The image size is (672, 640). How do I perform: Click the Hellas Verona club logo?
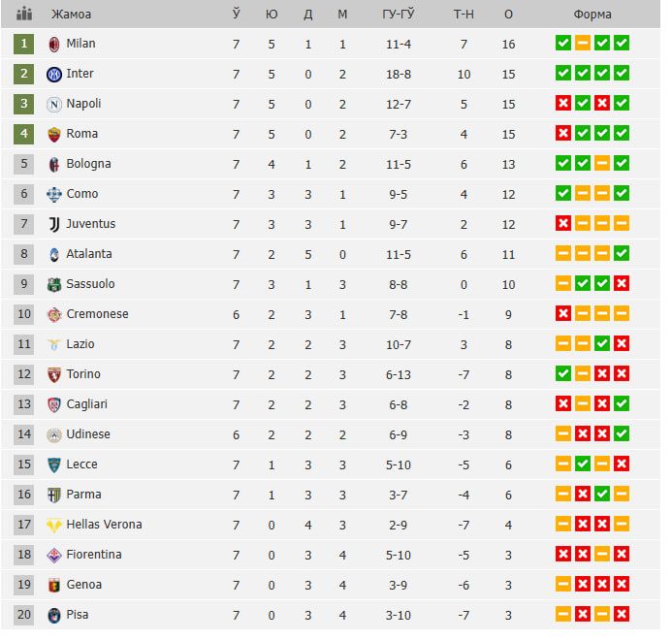pos(54,526)
